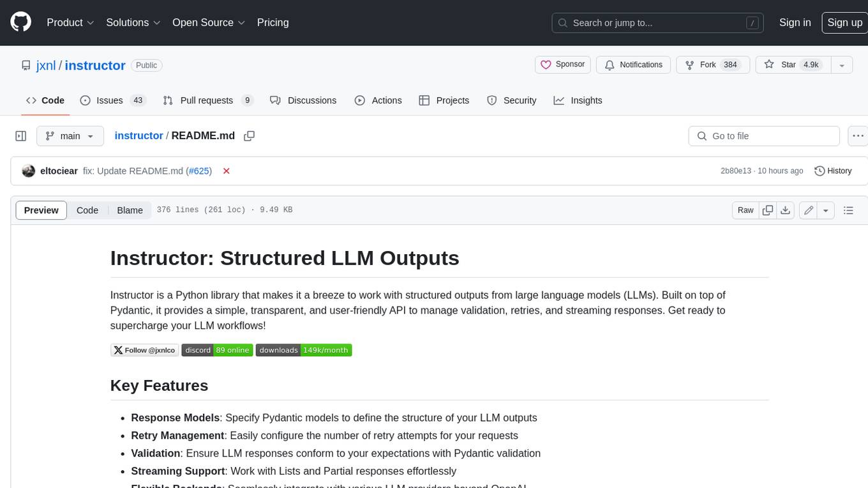Open commit 2b80e13
868x488 pixels.
coord(736,171)
